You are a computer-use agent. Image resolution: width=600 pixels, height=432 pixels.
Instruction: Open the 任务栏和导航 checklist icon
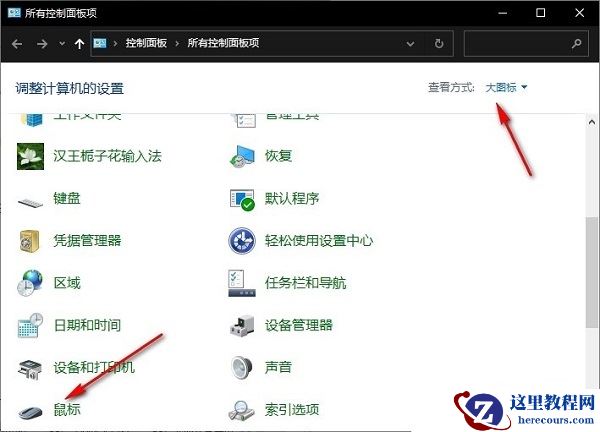tap(242, 283)
